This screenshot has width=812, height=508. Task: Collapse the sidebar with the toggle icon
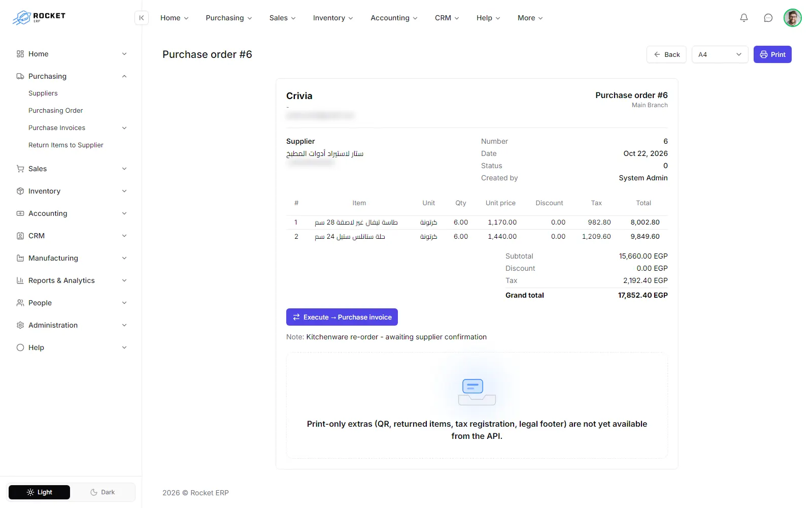coord(142,18)
